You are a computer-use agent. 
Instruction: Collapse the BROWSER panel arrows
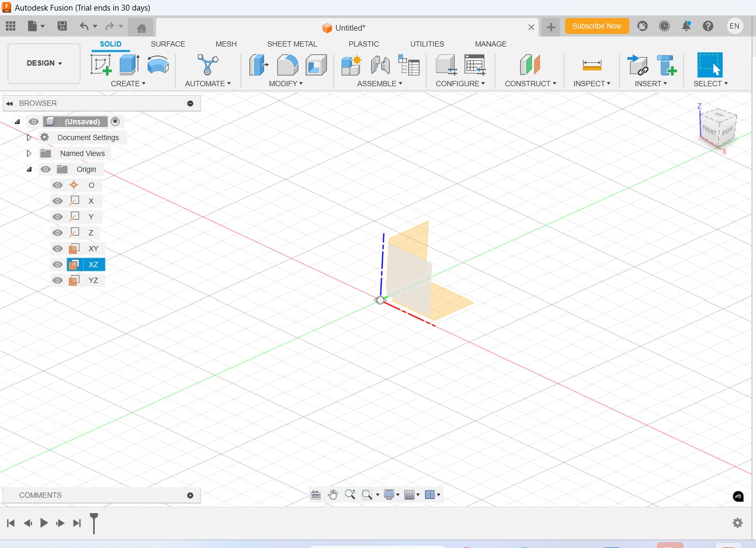tap(10, 104)
